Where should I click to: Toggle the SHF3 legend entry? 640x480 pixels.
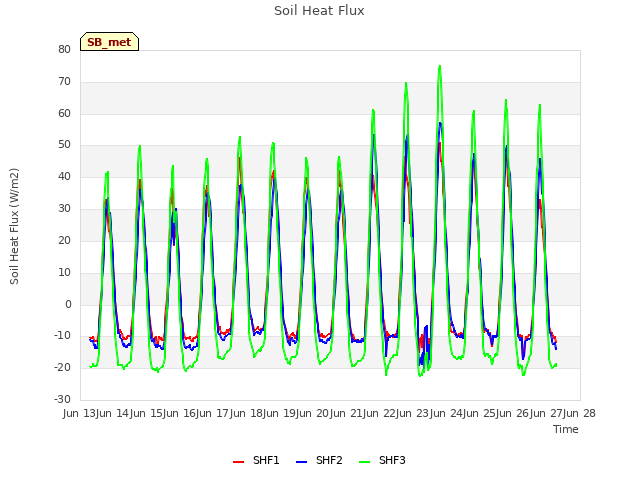coord(382,460)
